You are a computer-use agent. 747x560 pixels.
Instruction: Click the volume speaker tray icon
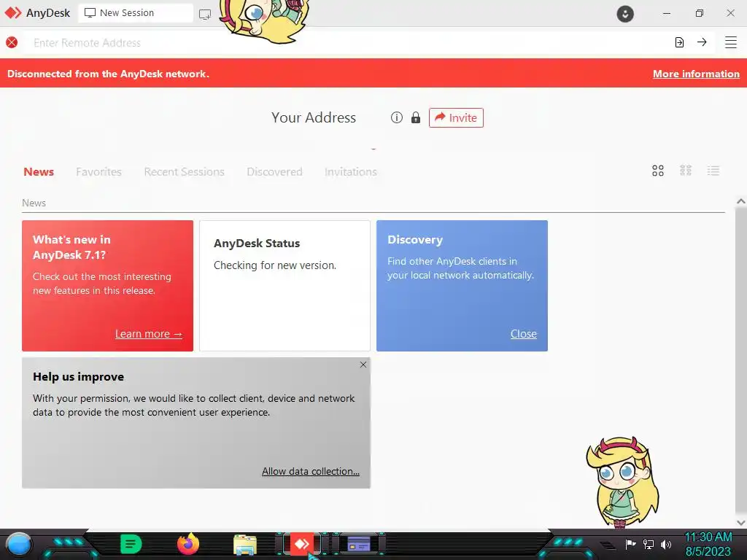coord(665,544)
